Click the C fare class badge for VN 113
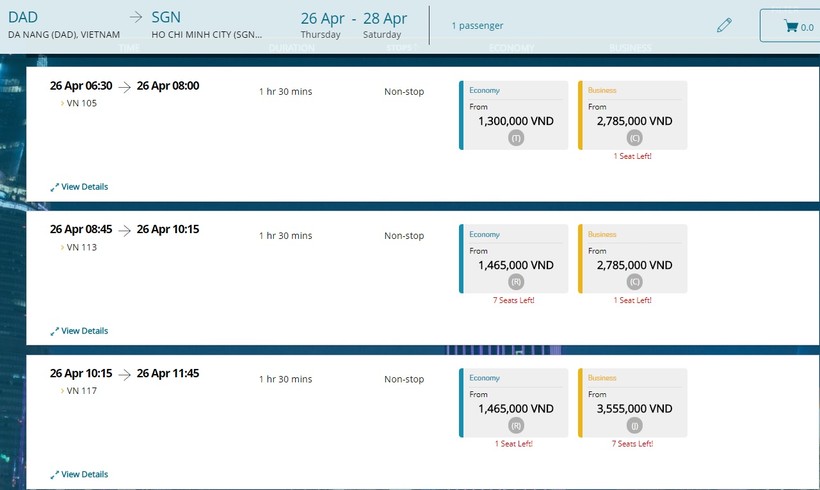 coord(634,283)
